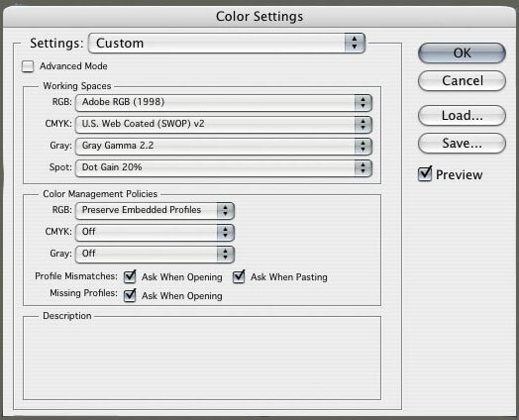
Task: Click the OK button
Action: coord(462,52)
